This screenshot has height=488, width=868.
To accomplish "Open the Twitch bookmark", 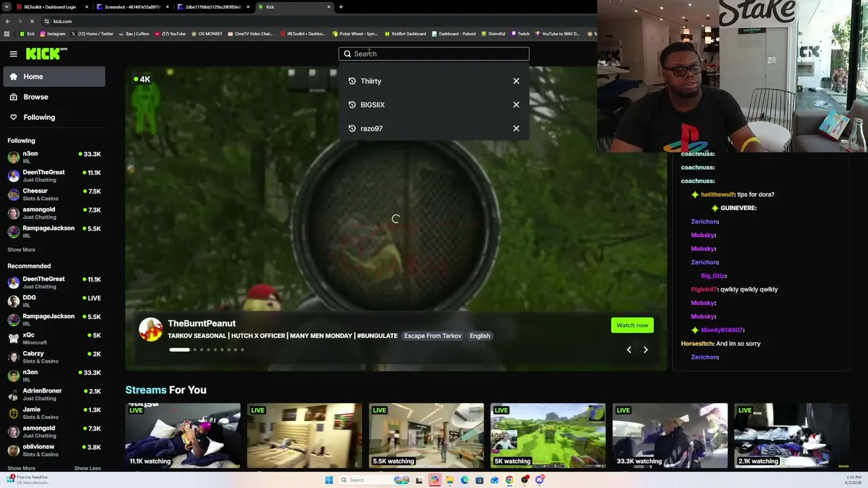I will (520, 34).
